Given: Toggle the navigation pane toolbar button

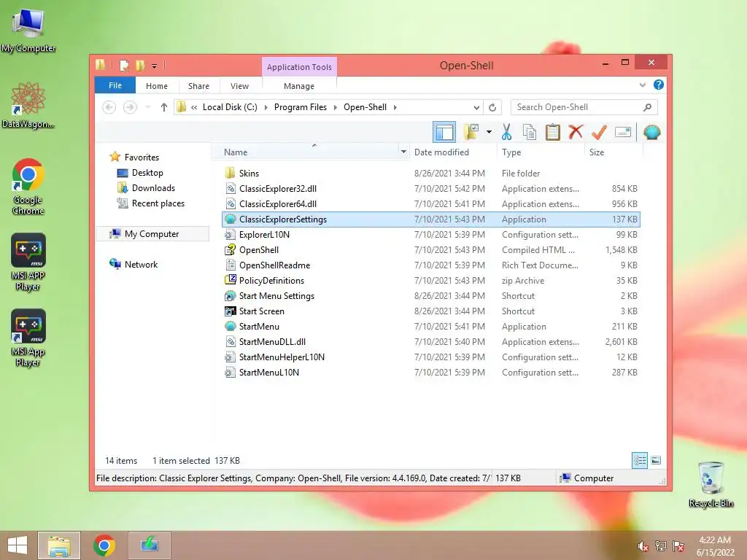Looking at the screenshot, I should tap(444, 132).
